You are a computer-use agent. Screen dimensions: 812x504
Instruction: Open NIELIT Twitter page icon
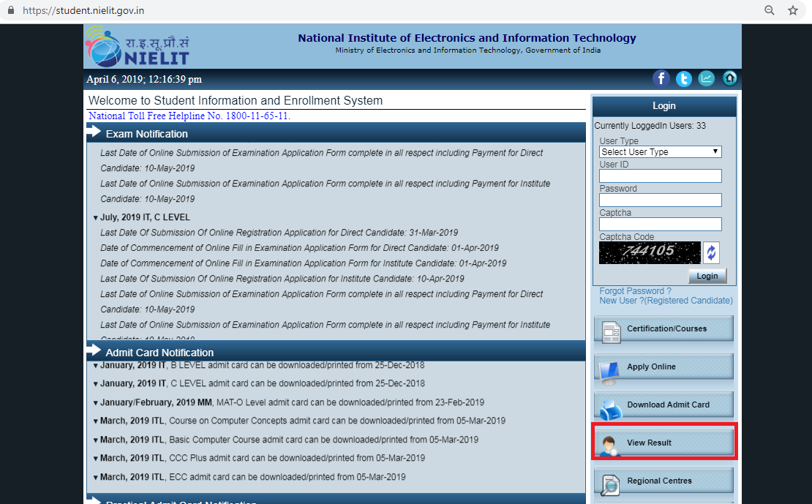[683, 79]
